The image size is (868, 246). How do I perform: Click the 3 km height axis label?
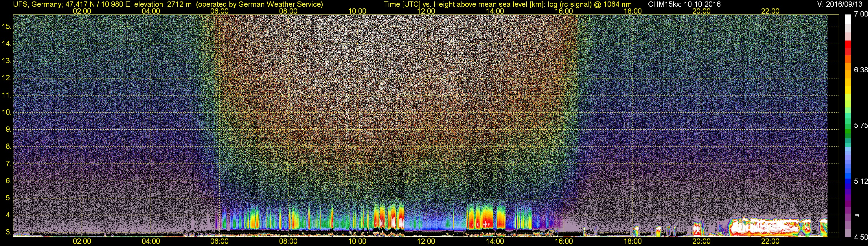[8, 232]
